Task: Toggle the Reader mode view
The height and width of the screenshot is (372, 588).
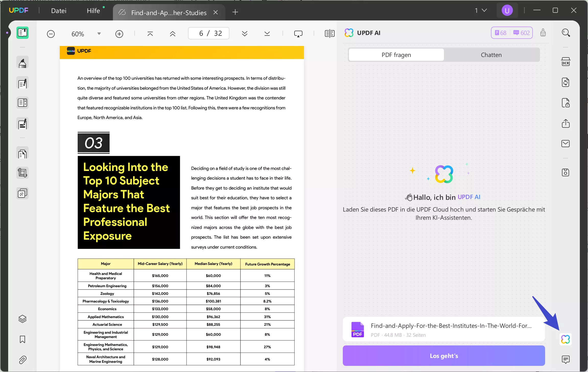Action: [x=22, y=33]
